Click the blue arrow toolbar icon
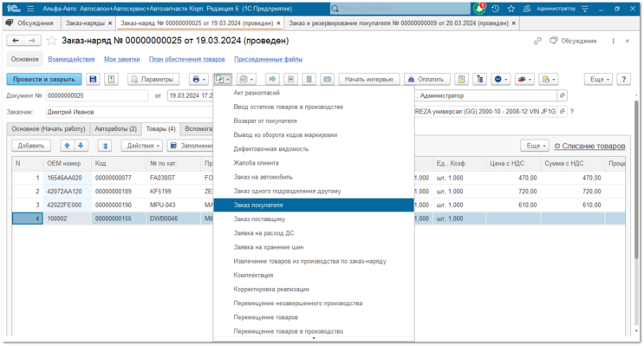The image size is (644, 346). [x=273, y=79]
